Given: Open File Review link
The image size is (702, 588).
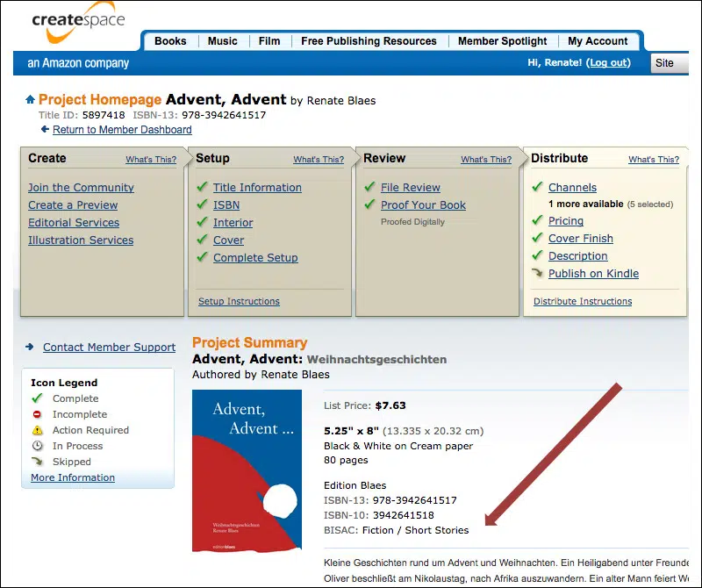Looking at the screenshot, I should tap(411, 187).
